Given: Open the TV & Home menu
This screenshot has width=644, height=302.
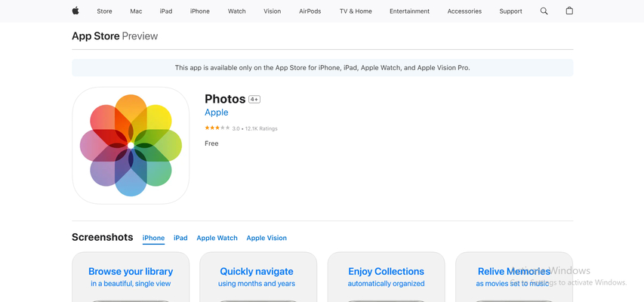Looking at the screenshot, I should [356, 11].
